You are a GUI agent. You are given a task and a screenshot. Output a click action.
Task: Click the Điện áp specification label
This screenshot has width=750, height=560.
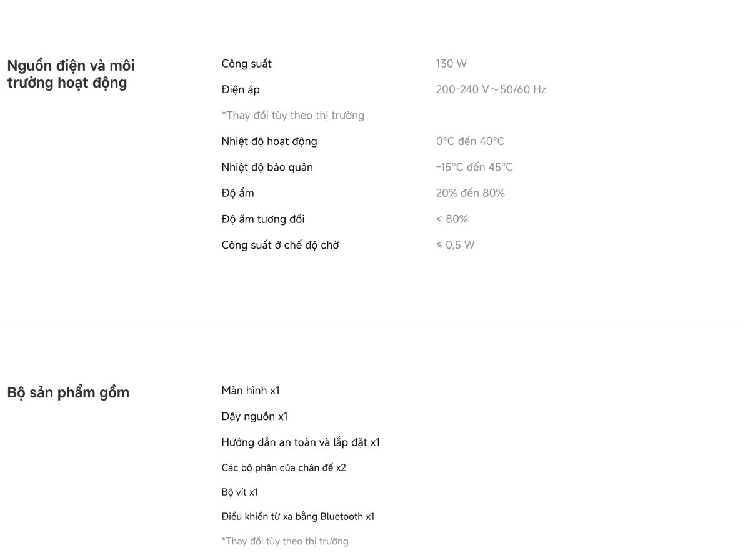pyautogui.click(x=241, y=89)
